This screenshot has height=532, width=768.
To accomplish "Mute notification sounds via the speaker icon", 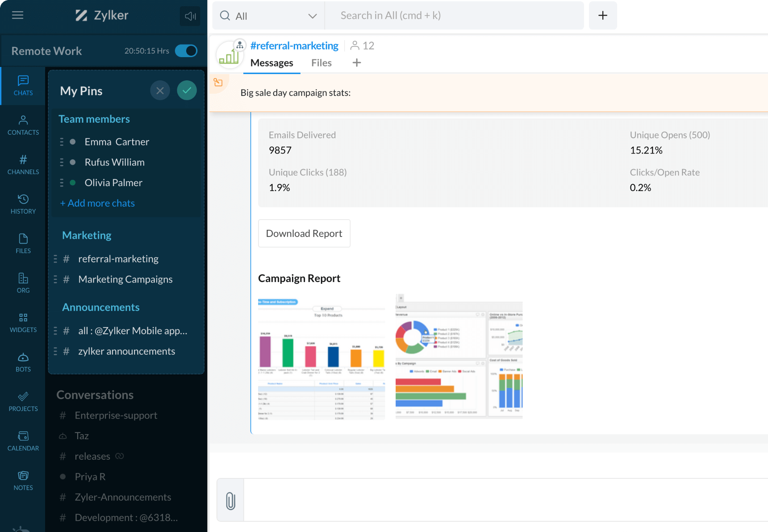I will [x=190, y=16].
